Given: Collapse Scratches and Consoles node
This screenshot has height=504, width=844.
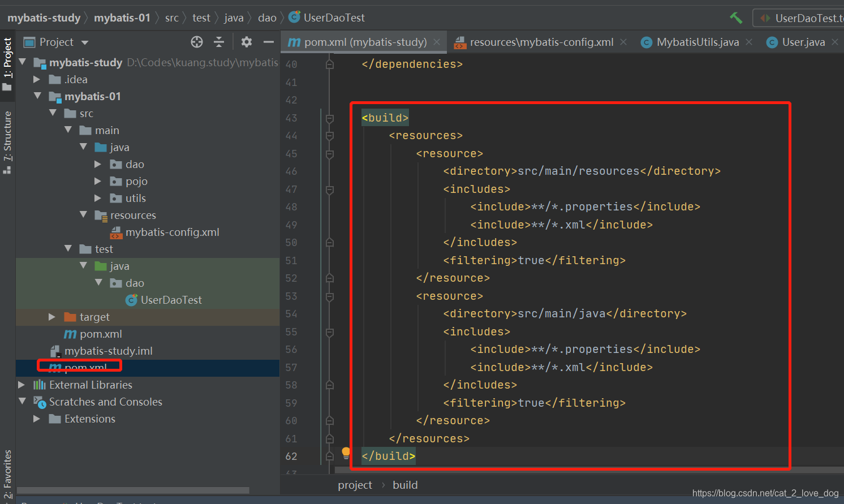Looking at the screenshot, I should coord(22,401).
